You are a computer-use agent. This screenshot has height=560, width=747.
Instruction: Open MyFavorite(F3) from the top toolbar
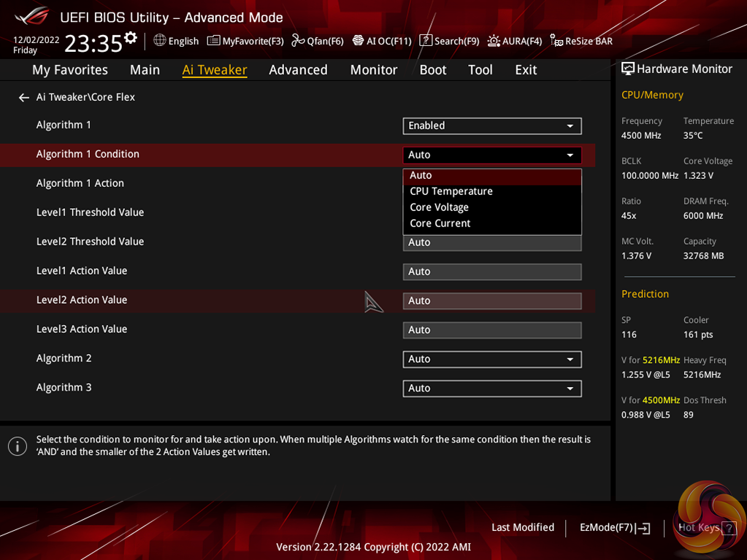click(x=245, y=41)
